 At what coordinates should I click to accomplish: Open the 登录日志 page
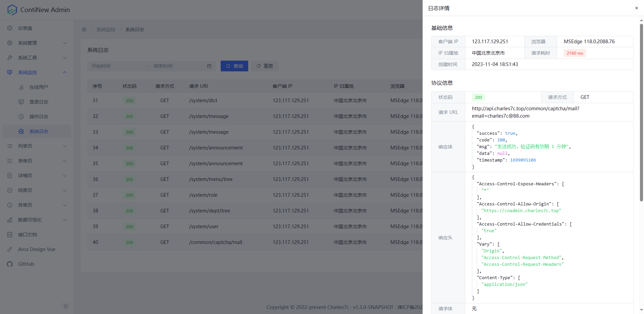(39, 102)
